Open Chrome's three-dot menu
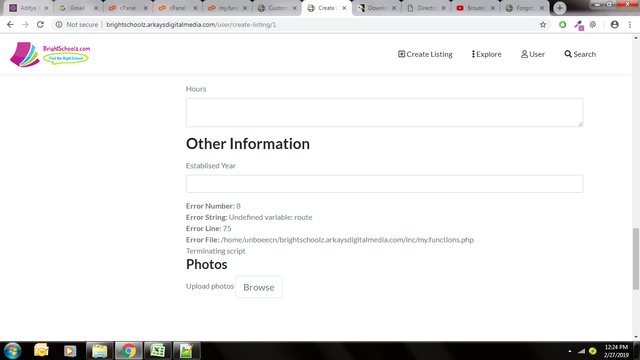This screenshot has height=360, width=640. (x=630, y=24)
